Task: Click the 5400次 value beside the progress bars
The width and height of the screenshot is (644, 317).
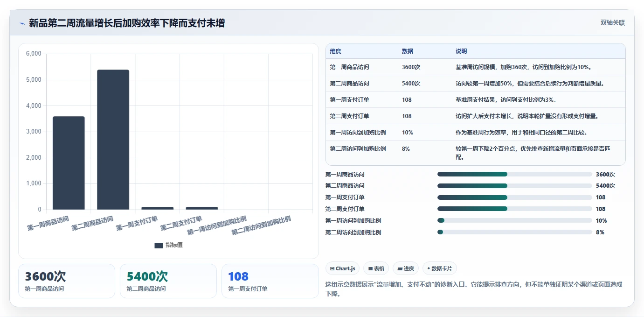Action: (x=605, y=186)
